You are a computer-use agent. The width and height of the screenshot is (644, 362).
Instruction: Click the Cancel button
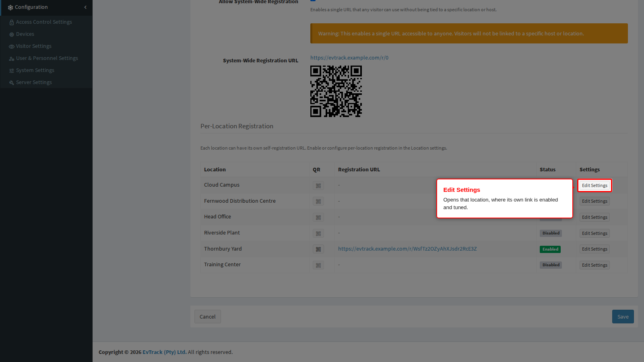tap(208, 317)
